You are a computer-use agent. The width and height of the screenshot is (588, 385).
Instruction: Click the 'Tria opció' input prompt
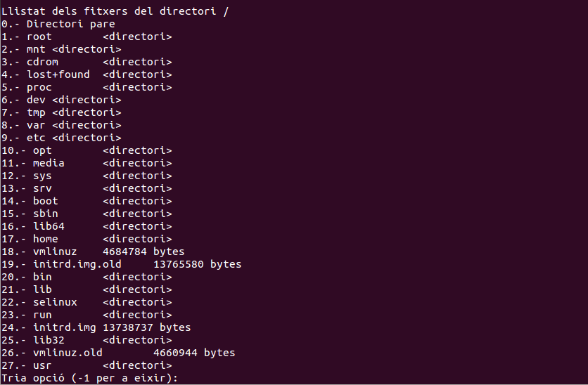(91, 378)
